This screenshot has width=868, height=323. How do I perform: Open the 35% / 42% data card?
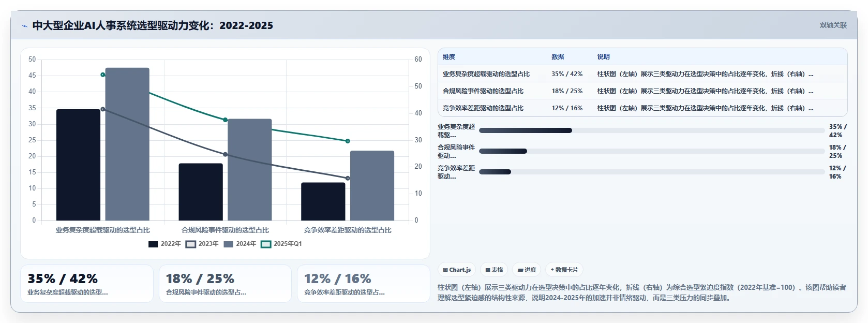[87, 284]
